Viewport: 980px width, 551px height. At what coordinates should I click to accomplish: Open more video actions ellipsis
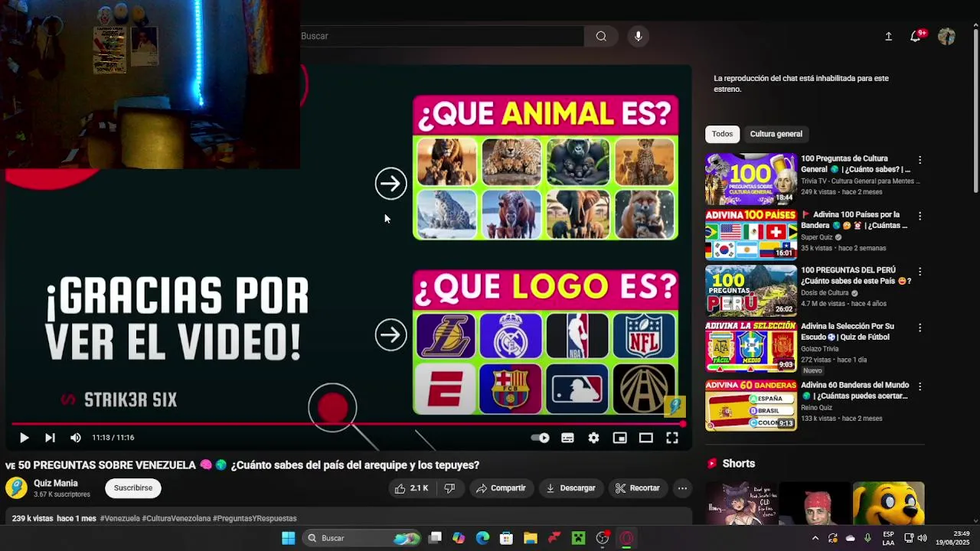point(682,488)
